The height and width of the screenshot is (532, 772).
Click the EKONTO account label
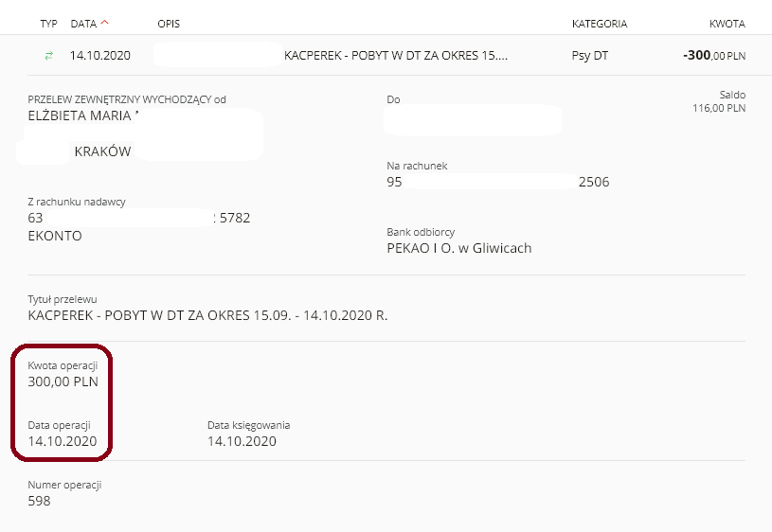55,236
